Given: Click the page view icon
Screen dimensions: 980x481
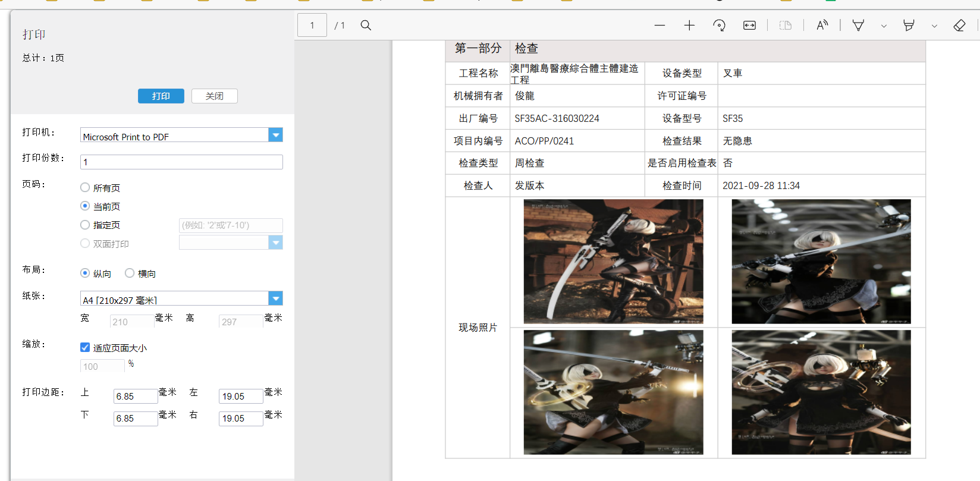Looking at the screenshot, I should [786, 25].
